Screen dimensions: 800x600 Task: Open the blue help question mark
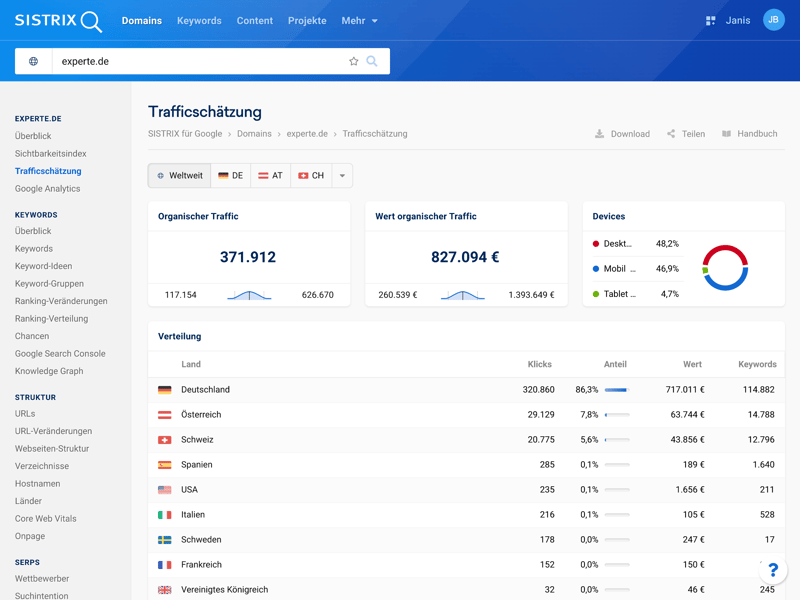pos(772,570)
